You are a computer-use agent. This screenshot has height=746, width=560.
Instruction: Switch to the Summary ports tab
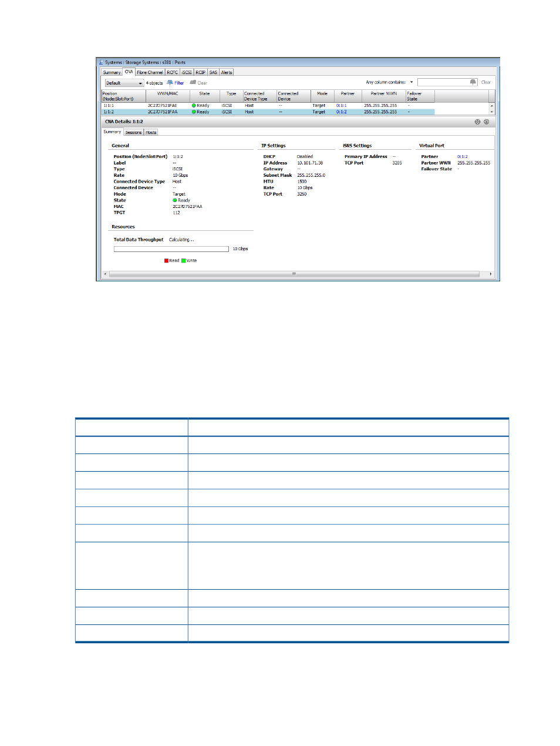(x=112, y=72)
